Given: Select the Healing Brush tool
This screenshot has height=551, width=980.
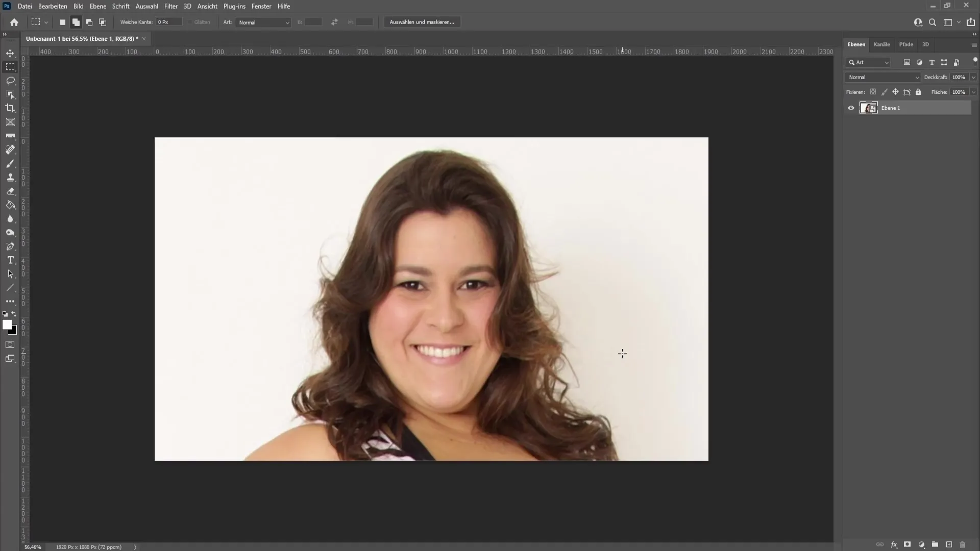Looking at the screenshot, I should click(x=10, y=149).
